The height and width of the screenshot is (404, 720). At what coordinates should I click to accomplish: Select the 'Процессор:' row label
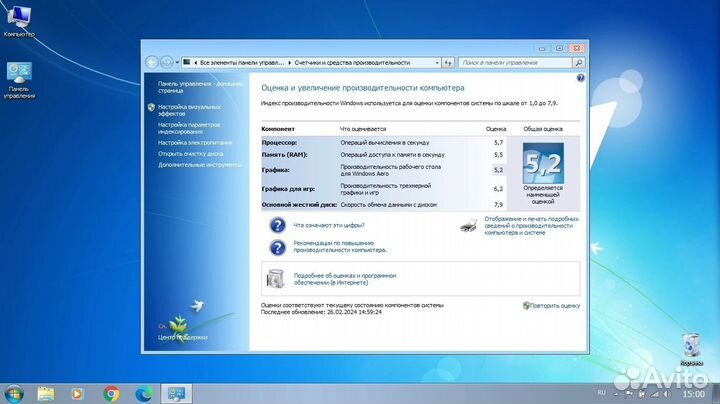click(x=279, y=143)
